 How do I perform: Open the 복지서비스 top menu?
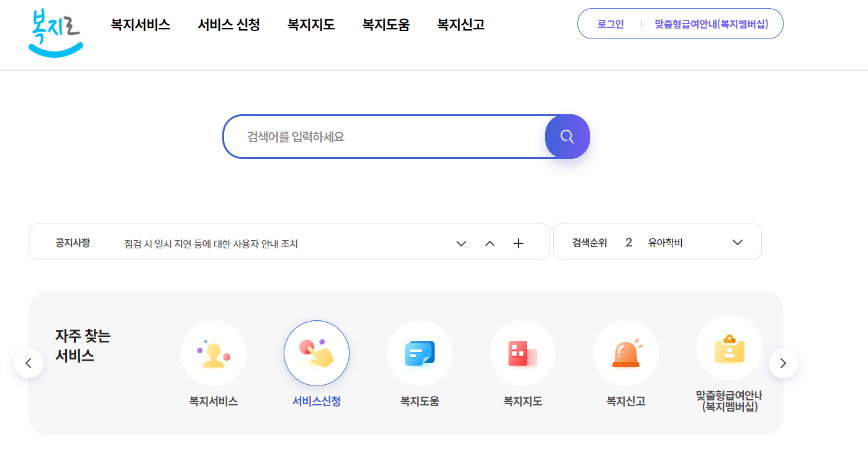click(140, 25)
